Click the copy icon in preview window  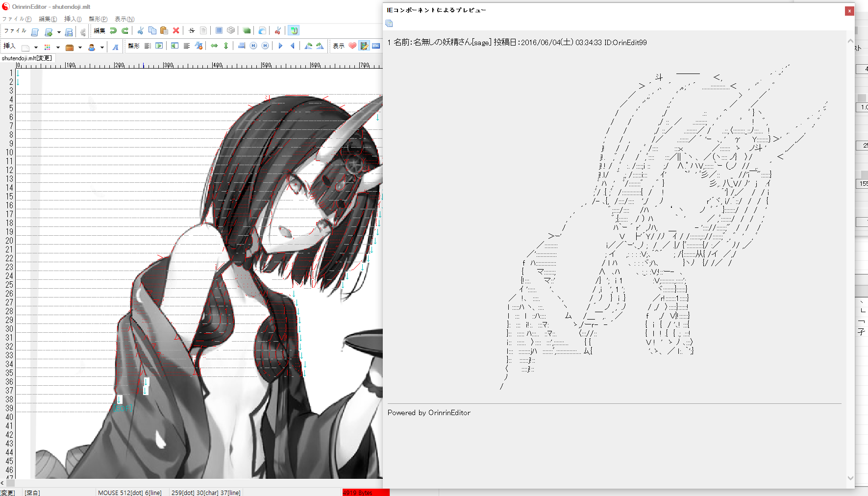coord(389,24)
